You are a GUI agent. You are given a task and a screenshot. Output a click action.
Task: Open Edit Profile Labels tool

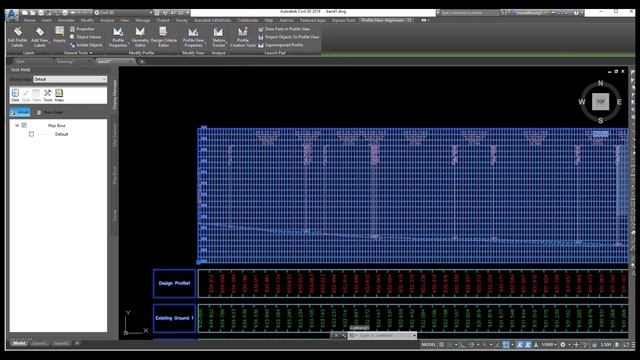pyautogui.click(x=18, y=37)
